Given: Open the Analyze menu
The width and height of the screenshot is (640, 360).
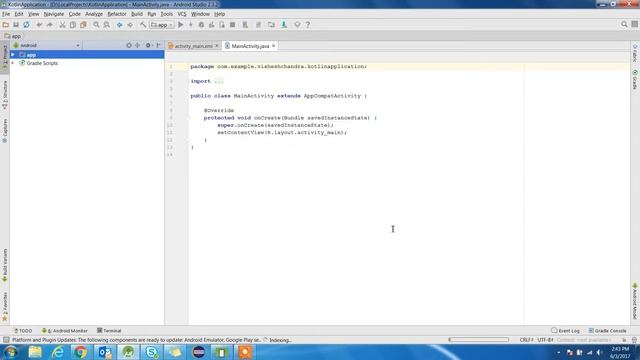Looking at the screenshot, I should 94,14.
